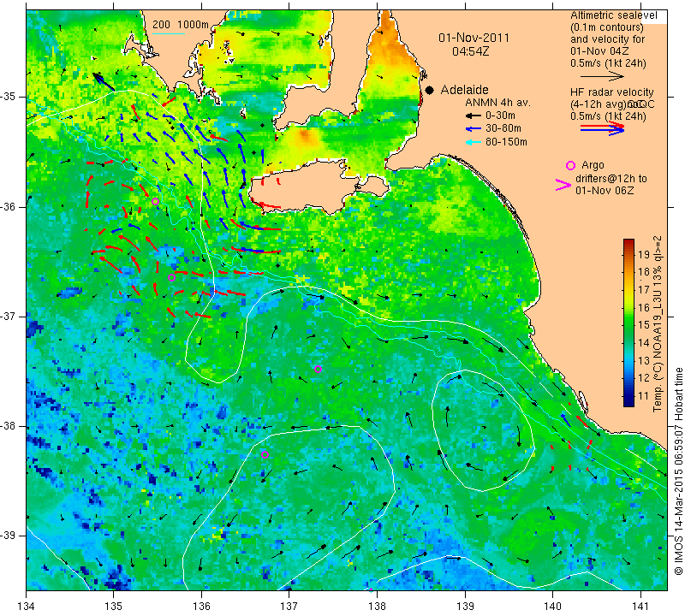Click the '01-Nov 06Z' legend text
Image resolution: width=685 pixels, height=616 pixels.
605,190
